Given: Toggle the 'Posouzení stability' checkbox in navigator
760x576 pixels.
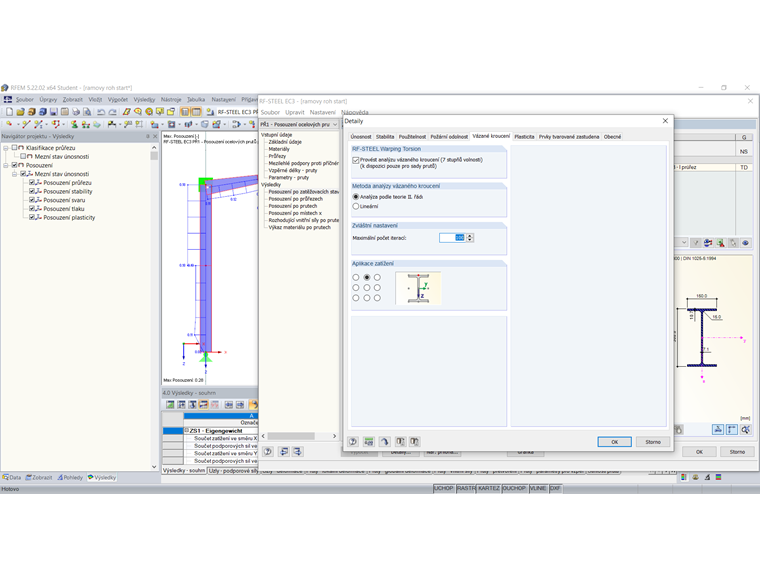Looking at the screenshot, I should tap(32, 192).
